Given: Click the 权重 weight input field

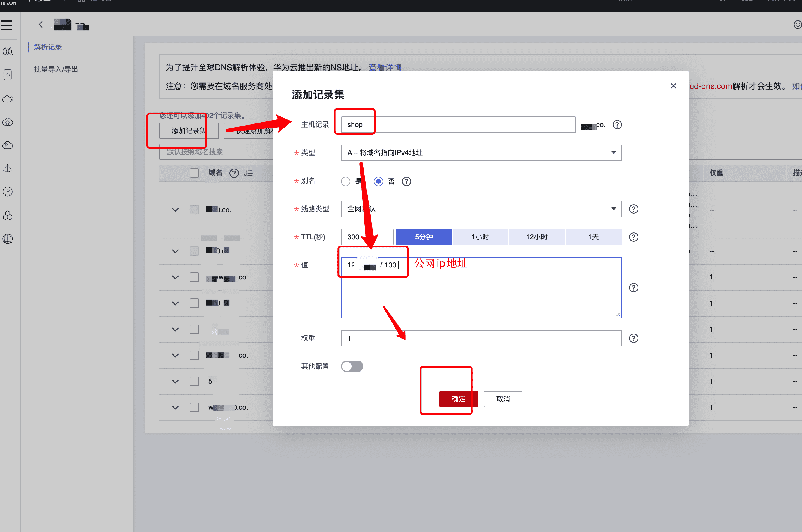Looking at the screenshot, I should (x=481, y=338).
